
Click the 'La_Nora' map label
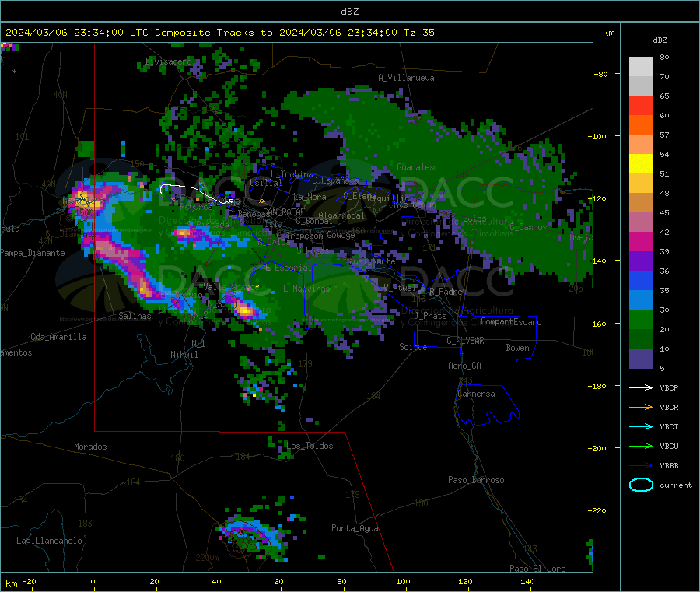click(310, 197)
